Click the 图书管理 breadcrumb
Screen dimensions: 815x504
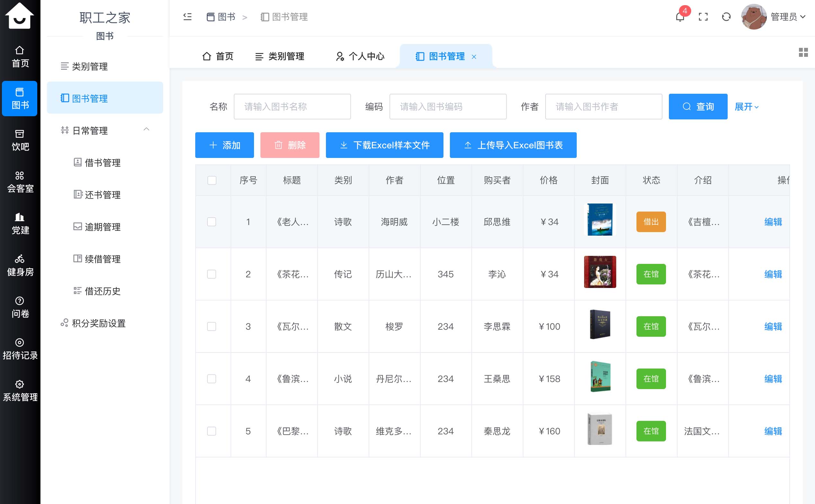pyautogui.click(x=284, y=17)
